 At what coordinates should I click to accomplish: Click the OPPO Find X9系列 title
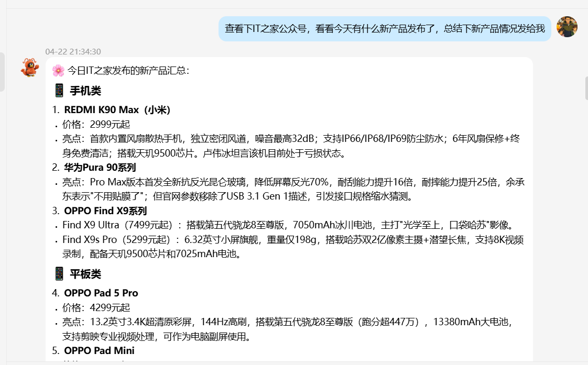[105, 211]
